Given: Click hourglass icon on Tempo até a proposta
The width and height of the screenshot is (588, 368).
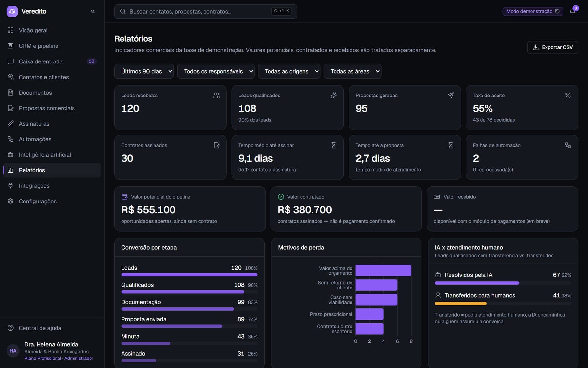Looking at the screenshot, I should 451,145.
